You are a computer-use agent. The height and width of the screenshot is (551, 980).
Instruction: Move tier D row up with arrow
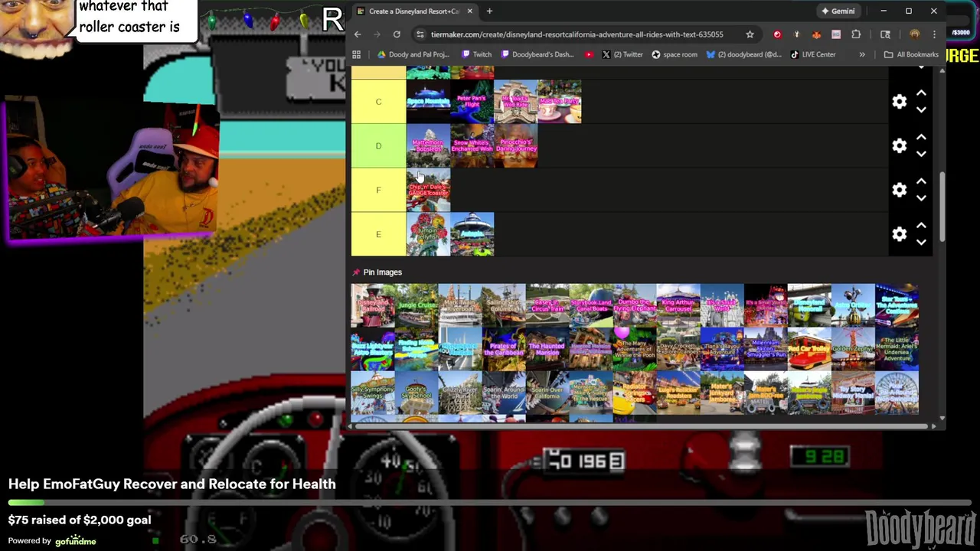[x=921, y=138]
